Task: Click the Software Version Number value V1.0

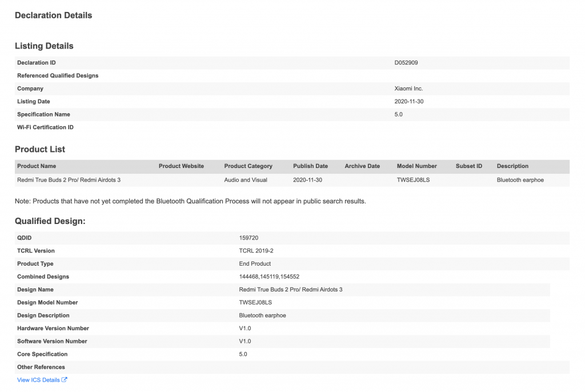Action: (x=245, y=341)
